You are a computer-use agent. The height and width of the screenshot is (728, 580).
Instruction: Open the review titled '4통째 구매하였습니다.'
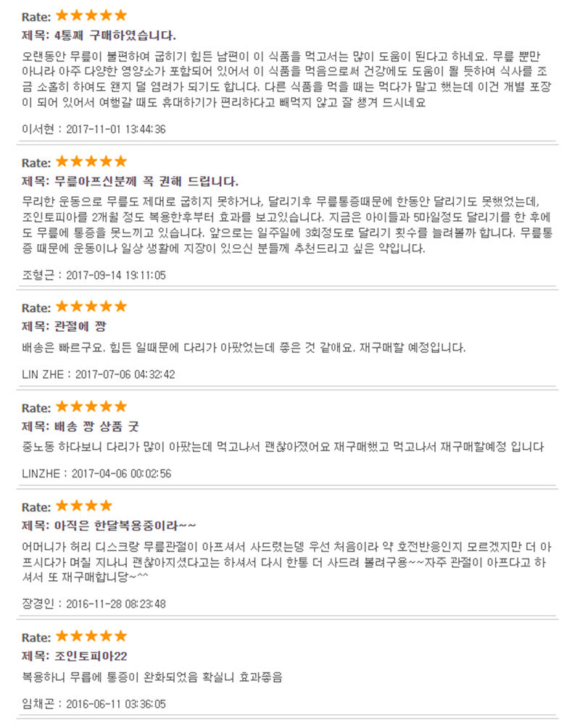(x=115, y=35)
